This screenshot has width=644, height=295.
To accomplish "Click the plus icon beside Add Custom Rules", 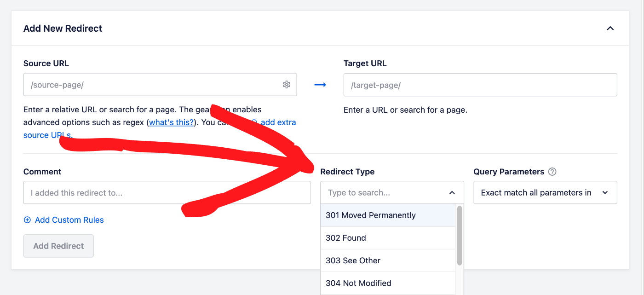I will (28, 220).
